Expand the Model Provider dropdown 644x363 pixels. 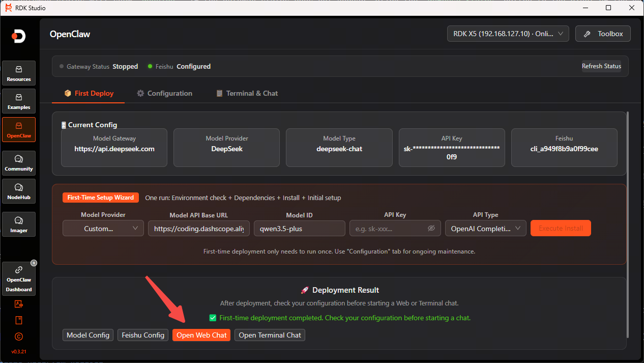point(103,229)
